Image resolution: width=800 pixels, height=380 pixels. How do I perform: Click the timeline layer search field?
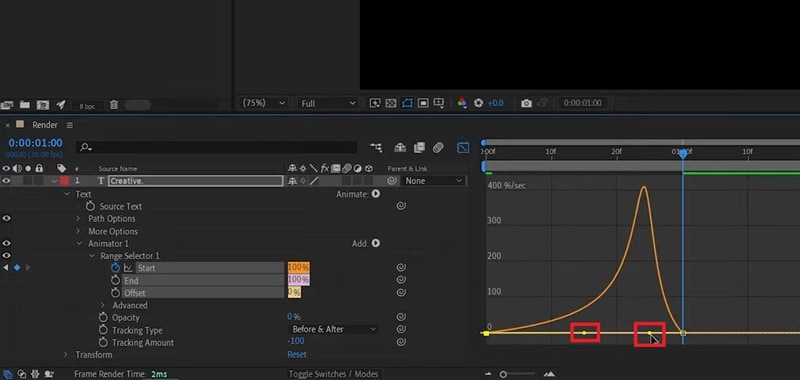(x=216, y=147)
